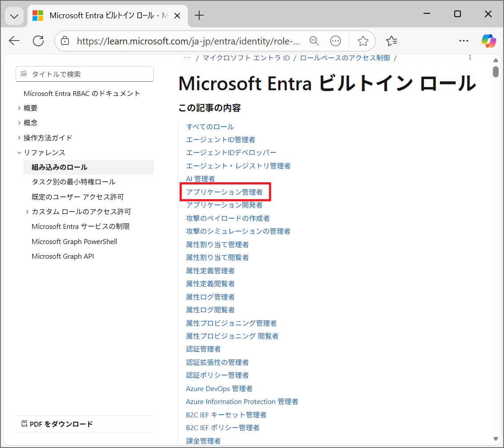Viewport: 504px width, 448px height.
Task: Select 組み込みのロール in the sidebar
Action: point(89,167)
